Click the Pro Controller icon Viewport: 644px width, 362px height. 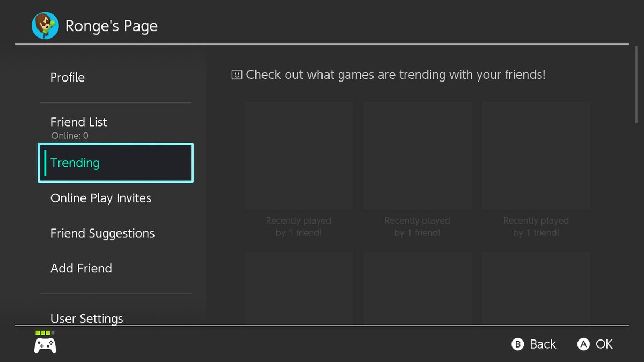tap(46, 346)
